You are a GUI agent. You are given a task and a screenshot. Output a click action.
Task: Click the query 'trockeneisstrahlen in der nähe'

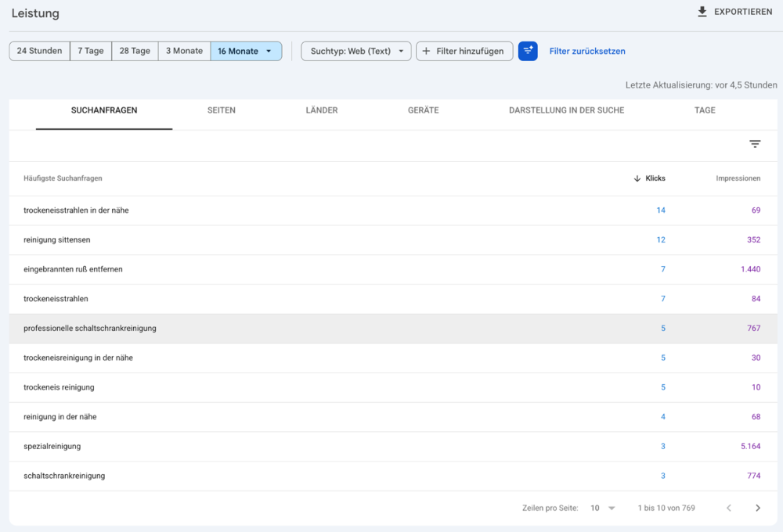(x=76, y=210)
